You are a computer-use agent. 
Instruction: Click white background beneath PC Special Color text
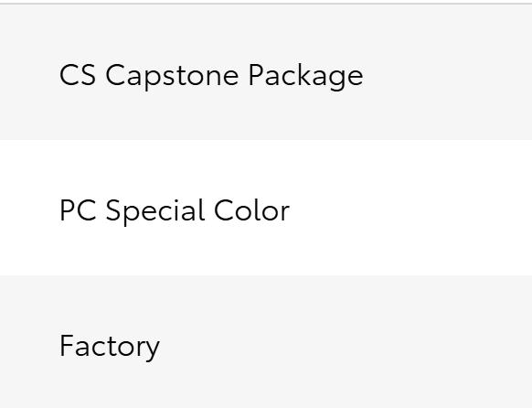[x=175, y=252]
